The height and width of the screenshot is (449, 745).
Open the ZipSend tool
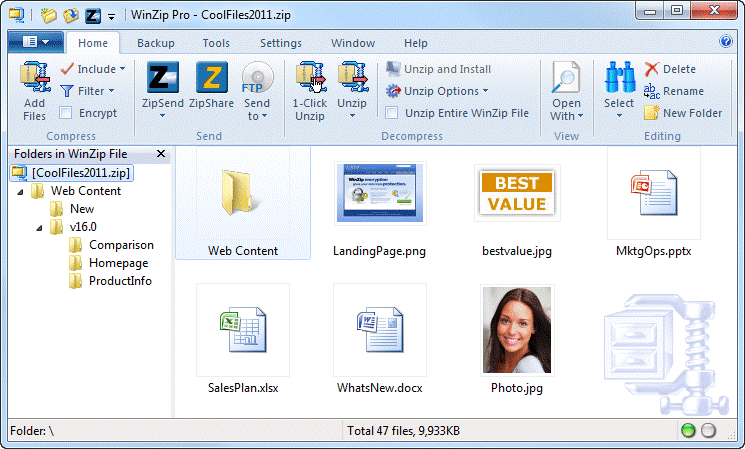point(162,79)
